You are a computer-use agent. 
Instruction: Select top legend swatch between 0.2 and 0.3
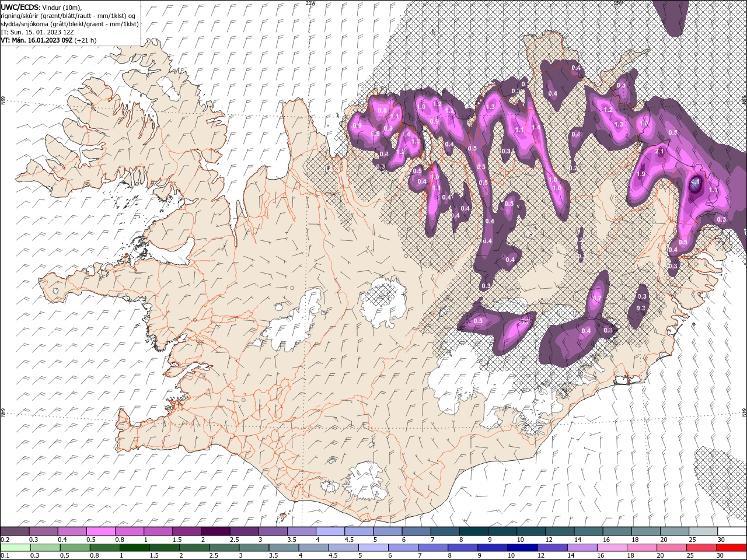pos(15,531)
